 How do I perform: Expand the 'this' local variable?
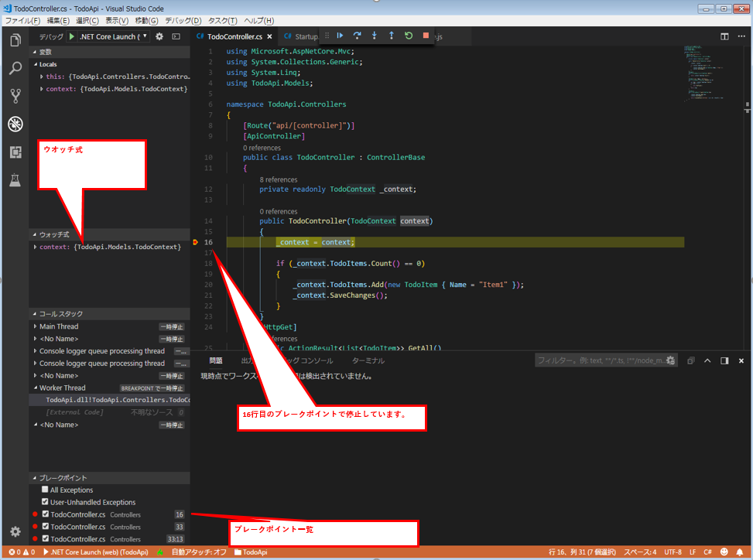point(42,77)
